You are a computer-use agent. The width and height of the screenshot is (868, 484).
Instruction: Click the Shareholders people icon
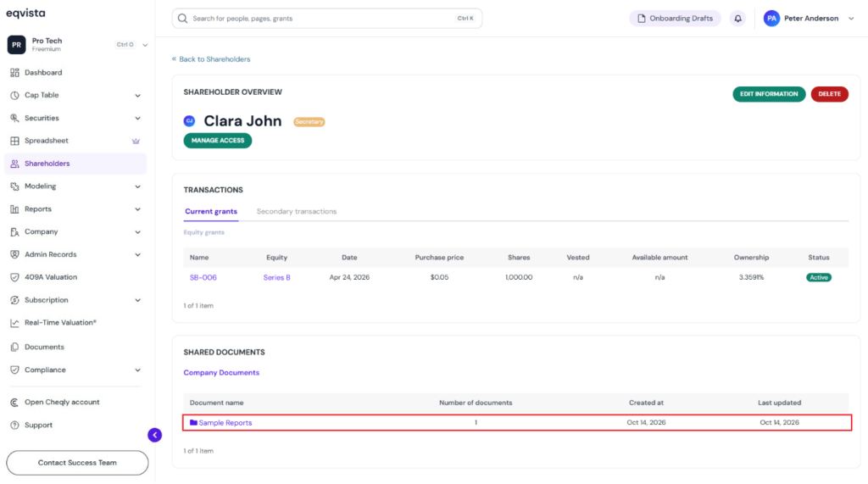(14, 164)
